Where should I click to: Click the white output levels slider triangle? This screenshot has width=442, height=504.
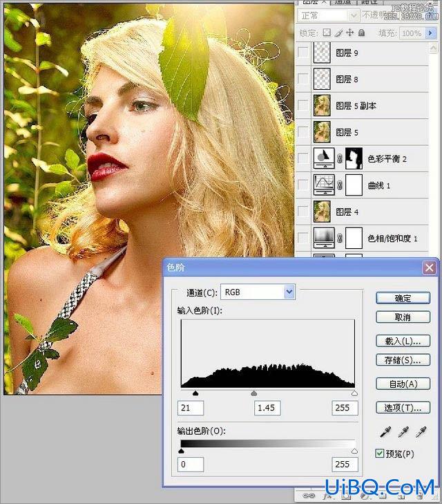pyautogui.click(x=354, y=451)
